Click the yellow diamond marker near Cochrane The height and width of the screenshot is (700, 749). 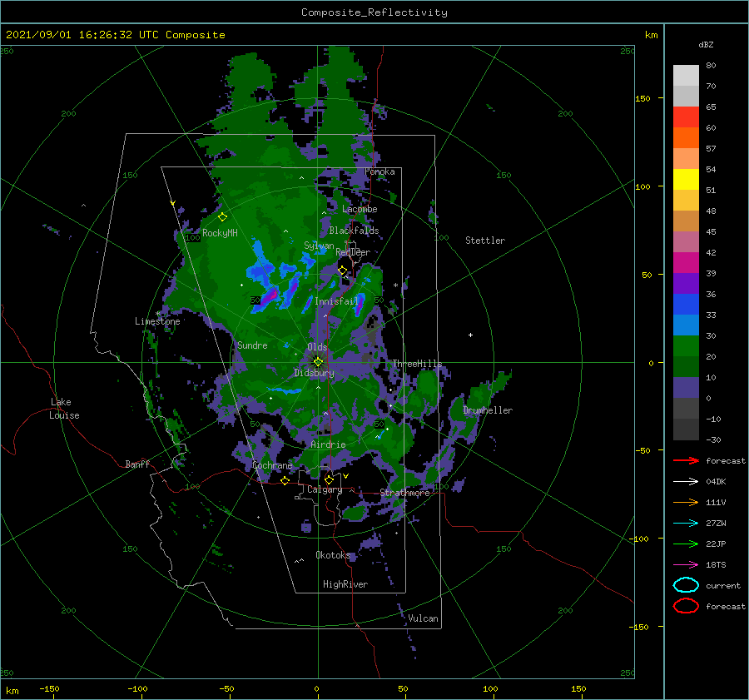coord(285,480)
